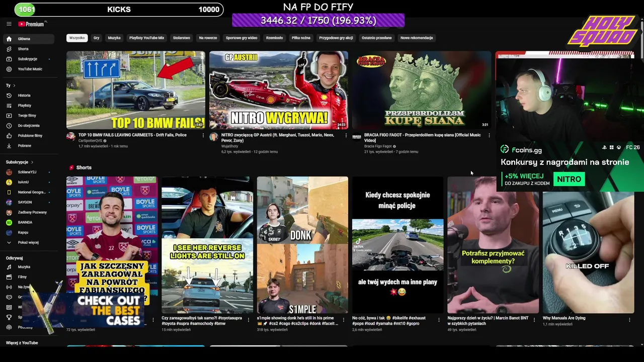Open National Geographic channel subscription

coord(28,192)
